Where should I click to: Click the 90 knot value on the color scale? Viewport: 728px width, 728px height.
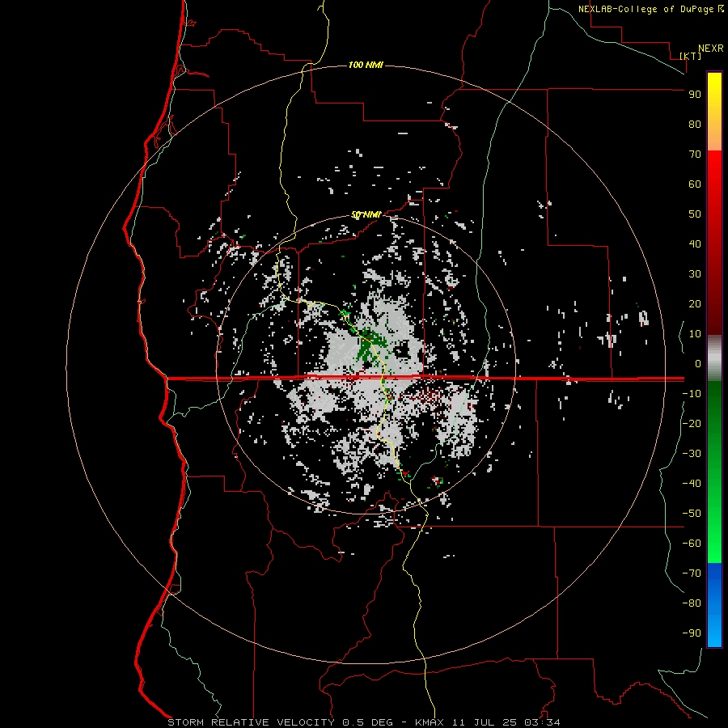pyautogui.click(x=695, y=95)
